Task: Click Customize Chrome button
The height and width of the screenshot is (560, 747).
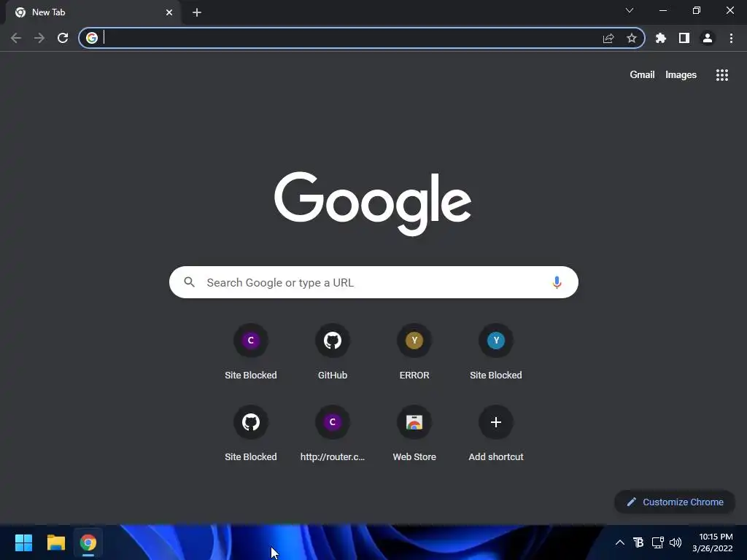Action: click(675, 502)
